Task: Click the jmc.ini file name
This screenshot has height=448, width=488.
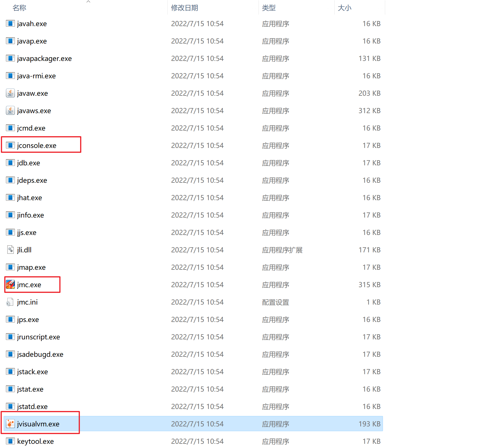Action: click(x=27, y=302)
